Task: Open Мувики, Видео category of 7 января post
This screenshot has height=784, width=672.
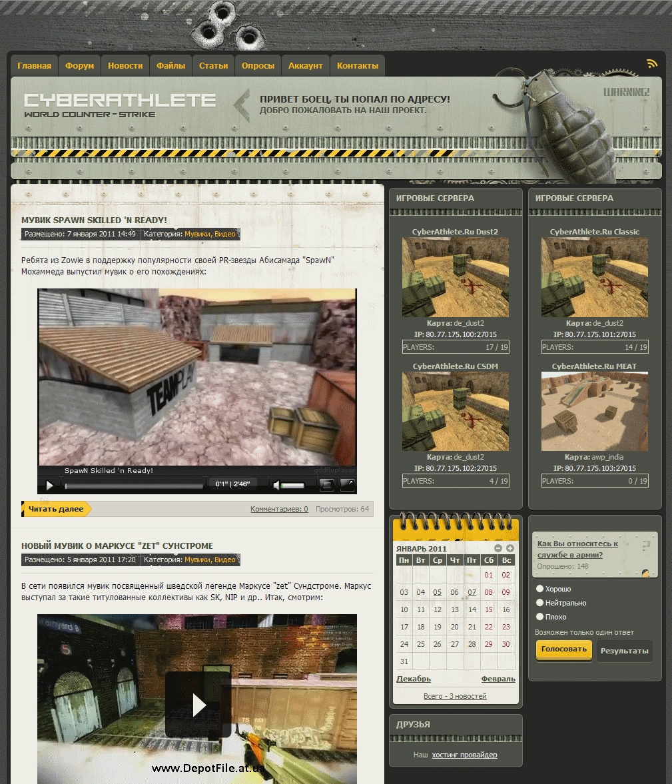Action: point(210,234)
